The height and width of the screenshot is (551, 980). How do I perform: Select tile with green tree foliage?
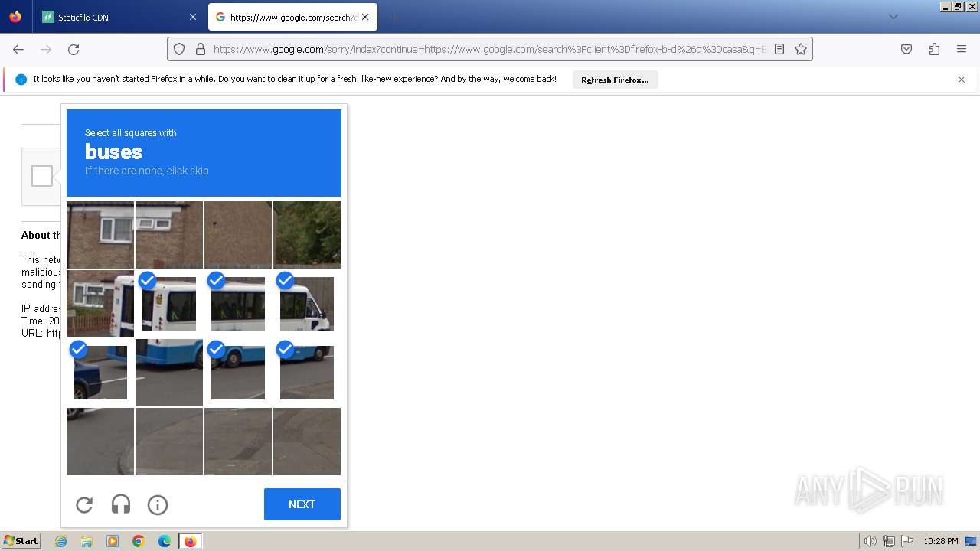coord(307,235)
